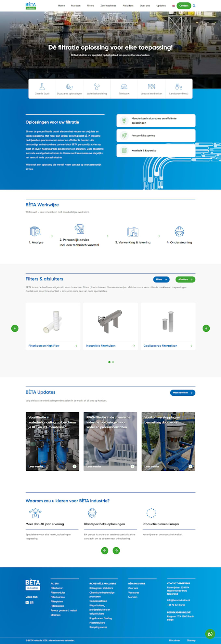Show previous products with left carousel arrow
The height and width of the screenshot is (644, 221).
(x=15, y=328)
